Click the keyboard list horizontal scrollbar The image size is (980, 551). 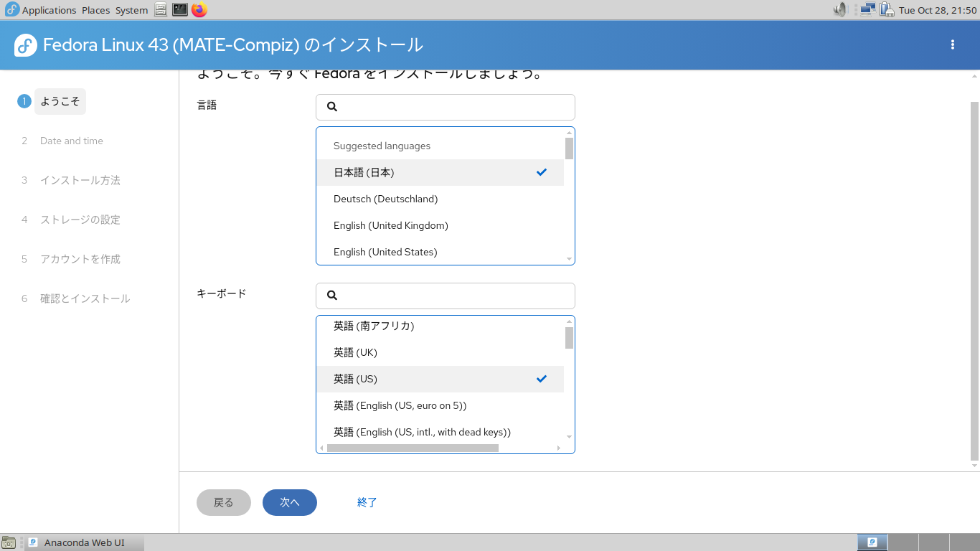pos(413,448)
